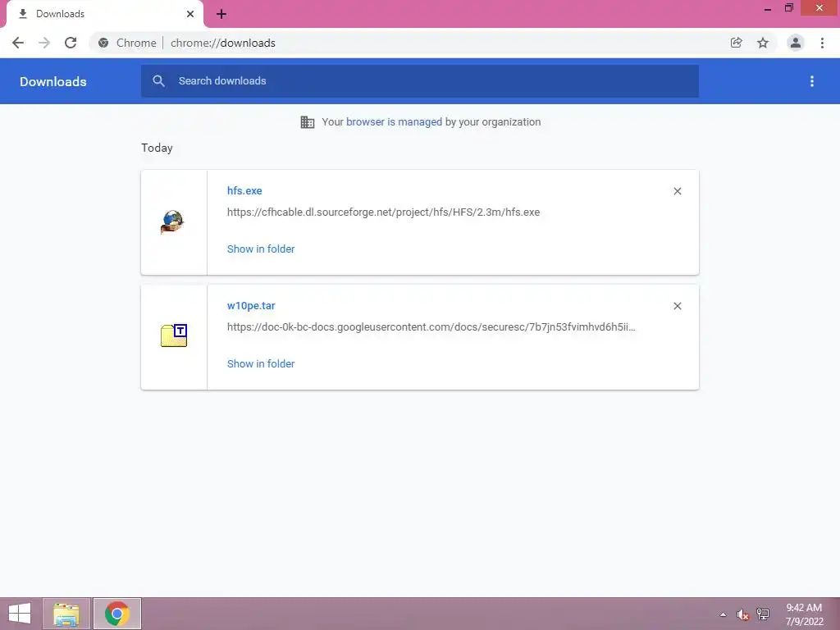Screen dimensions: 840x630
Task: Select the Downloads browser tab
Action: 105,14
